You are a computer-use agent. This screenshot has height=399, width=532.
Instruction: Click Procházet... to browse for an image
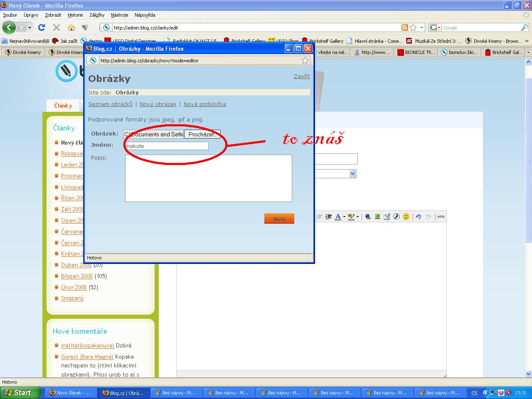(x=202, y=134)
